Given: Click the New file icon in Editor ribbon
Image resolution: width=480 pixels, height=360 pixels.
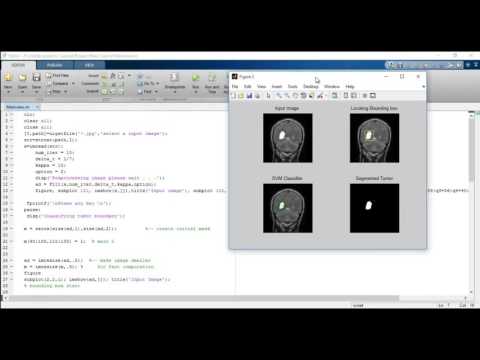Looking at the screenshot, I should (x=8, y=77).
